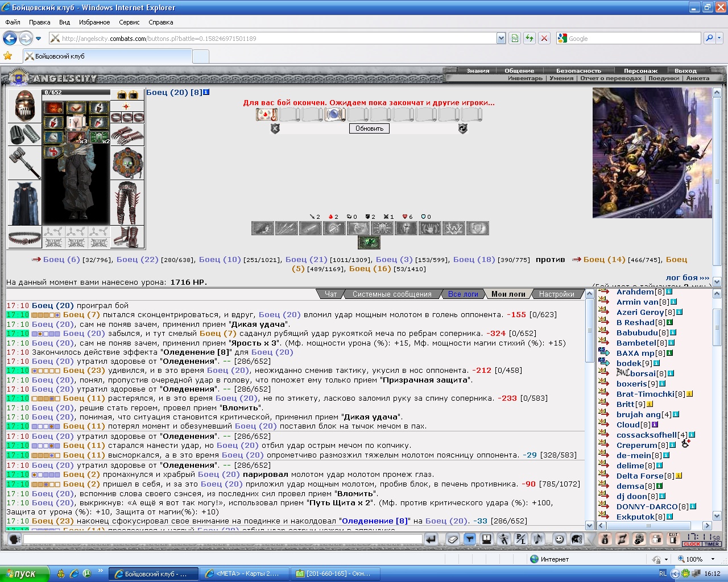728x582 pixels.
Task: Open the Умения link
Action: pyautogui.click(x=561, y=78)
